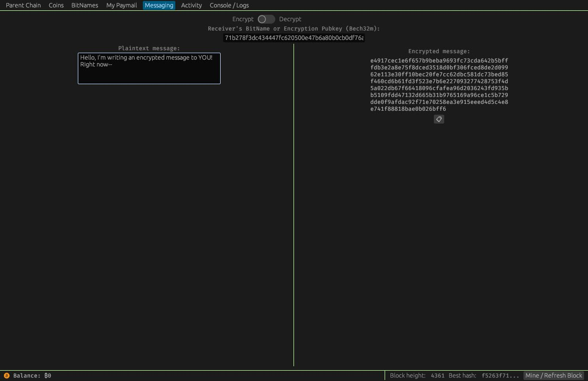Click the encrypted line starting f460cd6b

(439, 81)
